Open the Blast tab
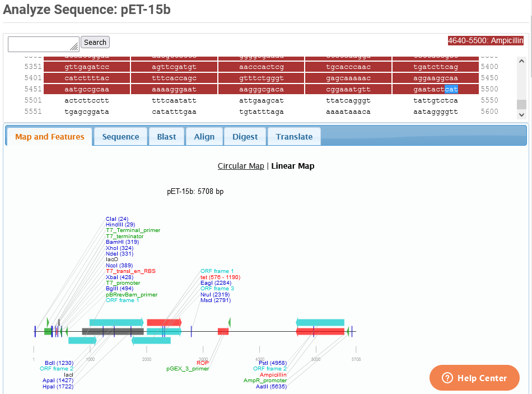This screenshot has height=394, width=532. point(166,137)
